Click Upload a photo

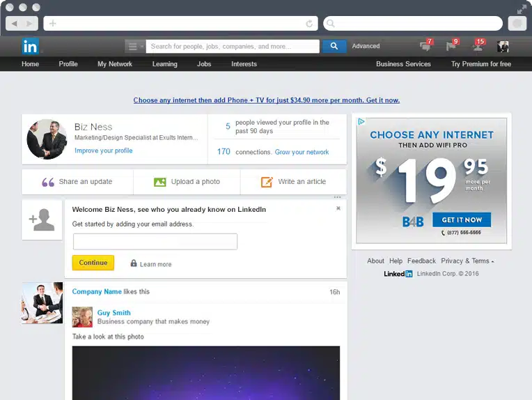click(x=196, y=182)
